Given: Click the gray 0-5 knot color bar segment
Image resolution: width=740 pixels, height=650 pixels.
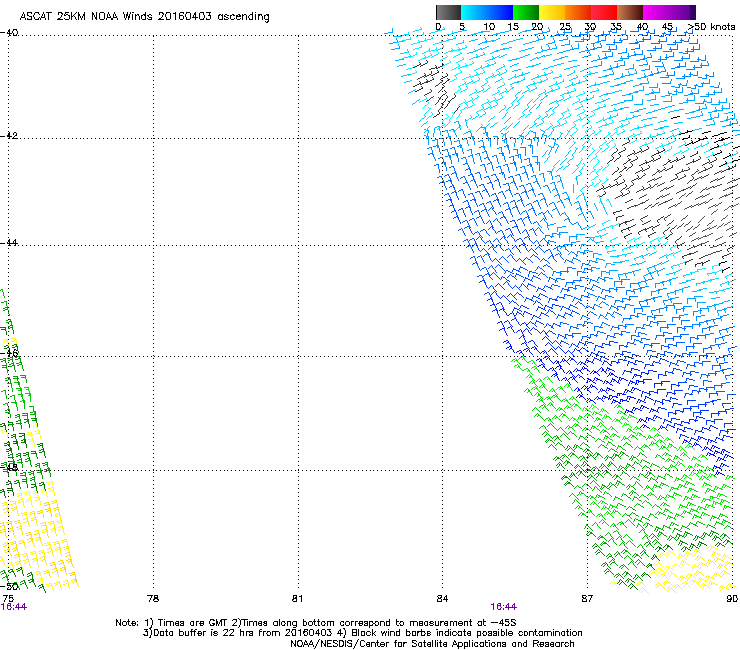Looking at the screenshot, I should click(x=448, y=12).
